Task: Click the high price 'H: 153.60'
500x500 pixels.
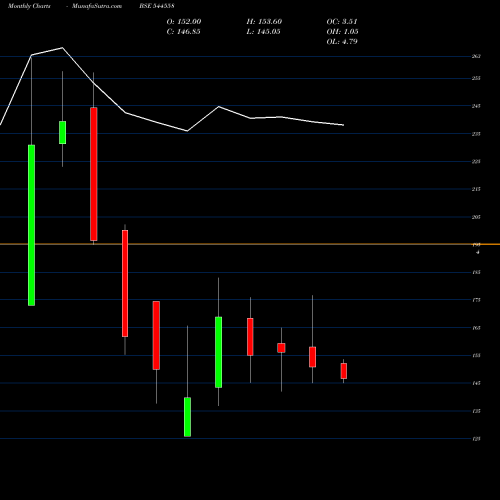Action: pyautogui.click(x=264, y=22)
